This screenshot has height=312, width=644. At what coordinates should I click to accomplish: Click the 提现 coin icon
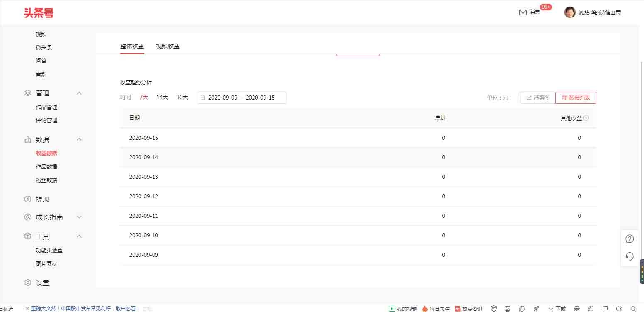coord(28,199)
